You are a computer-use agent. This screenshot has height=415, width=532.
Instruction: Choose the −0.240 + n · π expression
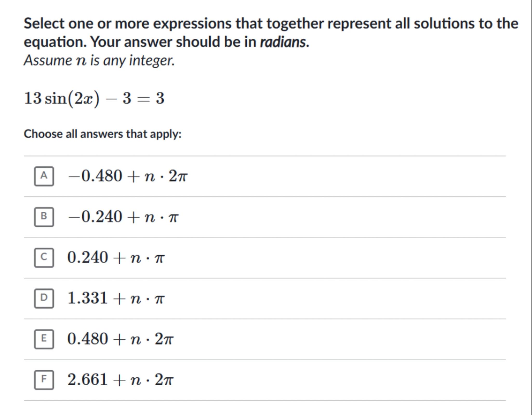123,217
